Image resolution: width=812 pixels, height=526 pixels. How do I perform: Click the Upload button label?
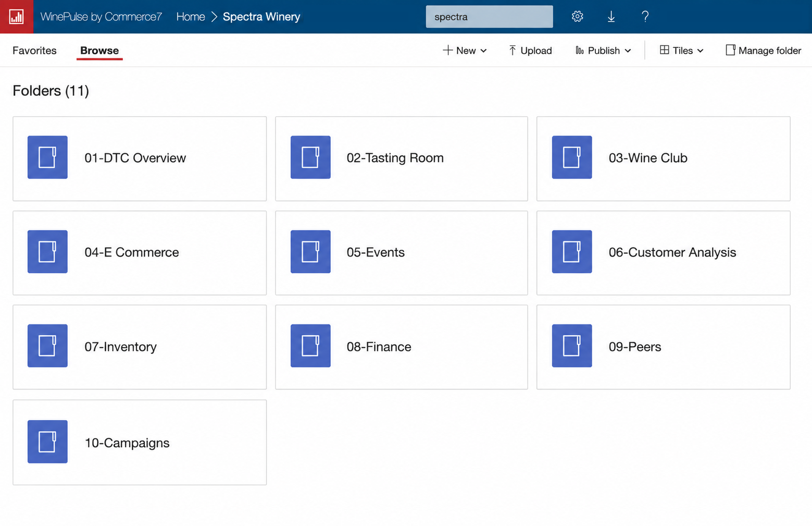tap(536, 51)
